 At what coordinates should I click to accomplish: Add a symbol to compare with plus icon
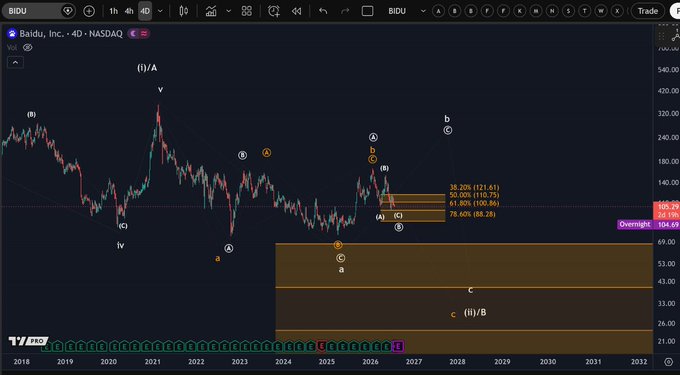coord(89,11)
